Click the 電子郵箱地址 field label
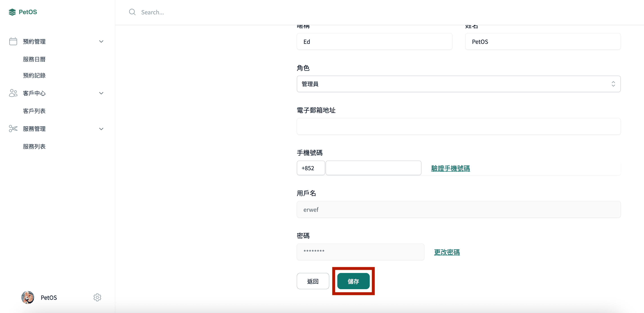Screen dimensions: 644x313 (x=316, y=110)
